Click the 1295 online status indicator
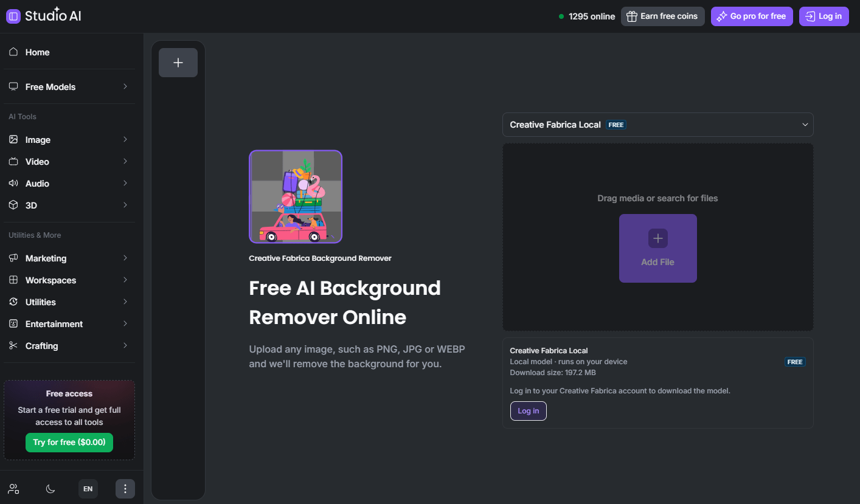 point(587,16)
